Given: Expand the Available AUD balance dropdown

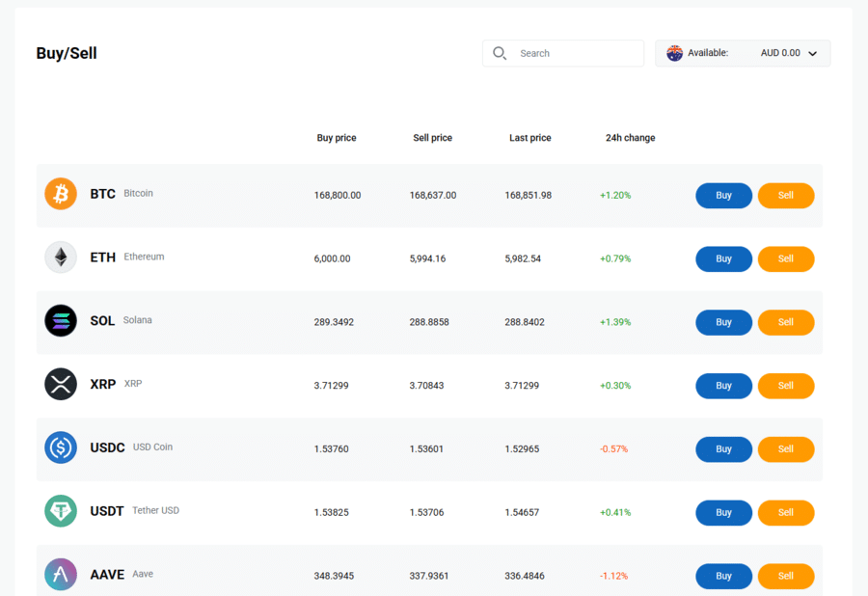Looking at the screenshot, I should (743, 53).
